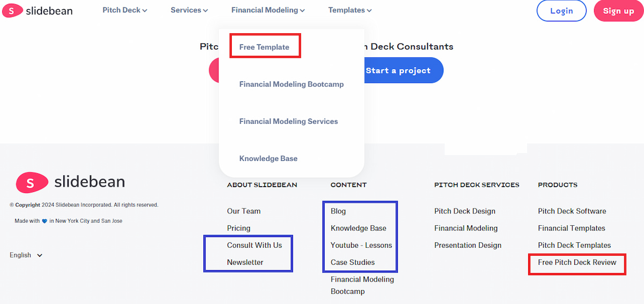Open the Services dropdown

point(189,10)
